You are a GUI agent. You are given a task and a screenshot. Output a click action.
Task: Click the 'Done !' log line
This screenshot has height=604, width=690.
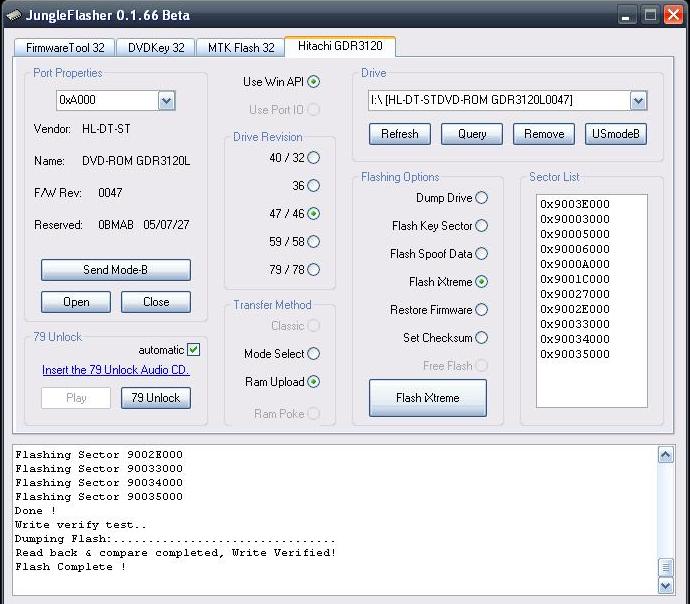tap(36, 511)
